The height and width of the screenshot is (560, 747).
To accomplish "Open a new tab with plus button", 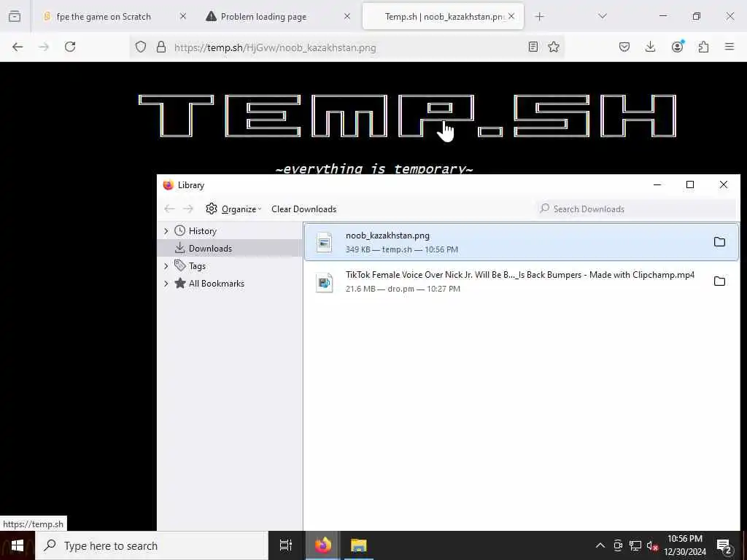I will coord(539,17).
